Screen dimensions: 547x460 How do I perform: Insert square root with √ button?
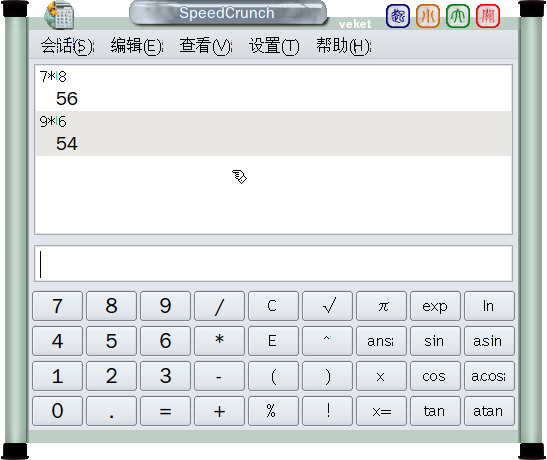coord(328,306)
